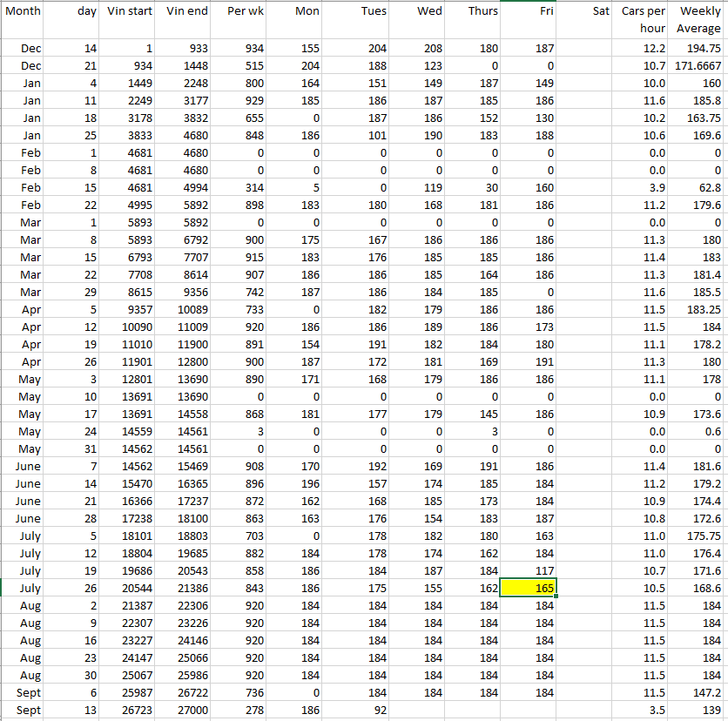Screen dimensions: 728x721
Task: Select the Weekly Average cell showing 171.6667
Action: click(699, 66)
